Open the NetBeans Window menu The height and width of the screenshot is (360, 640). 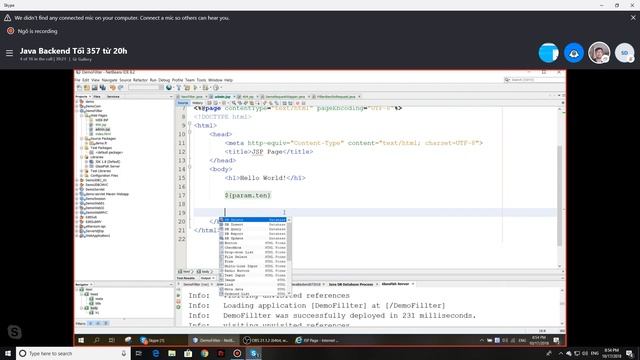coord(215,80)
